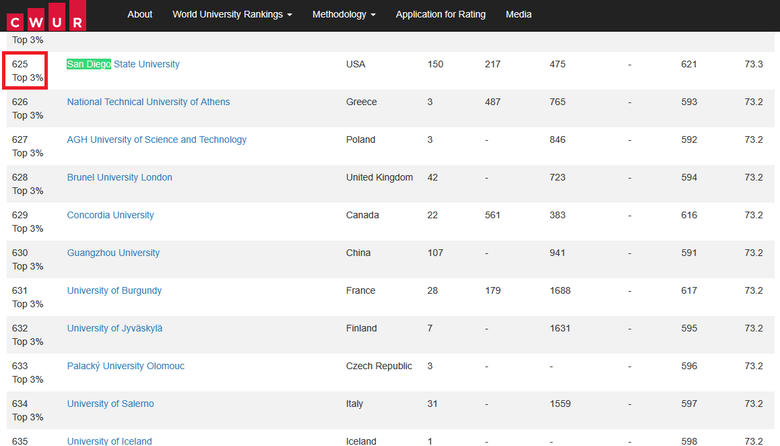Click the Finland country cell
Screen dimensions: 780x446
[362, 328]
